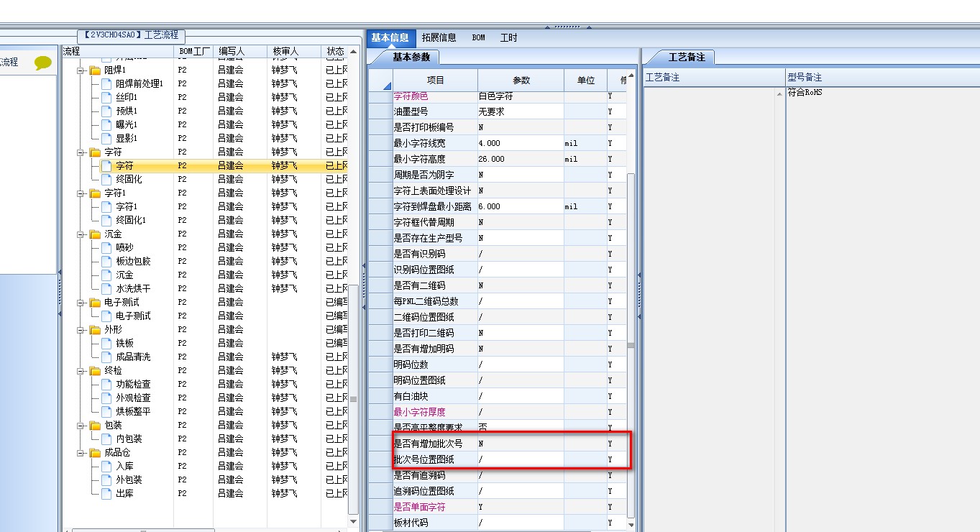Collapse the 电子测试 folder node
The height and width of the screenshot is (532, 980).
(x=81, y=303)
